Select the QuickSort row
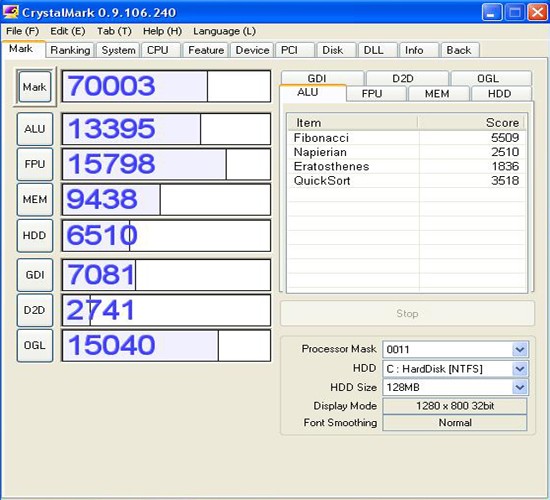Image resolution: width=550 pixels, height=500 pixels. (407, 181)
